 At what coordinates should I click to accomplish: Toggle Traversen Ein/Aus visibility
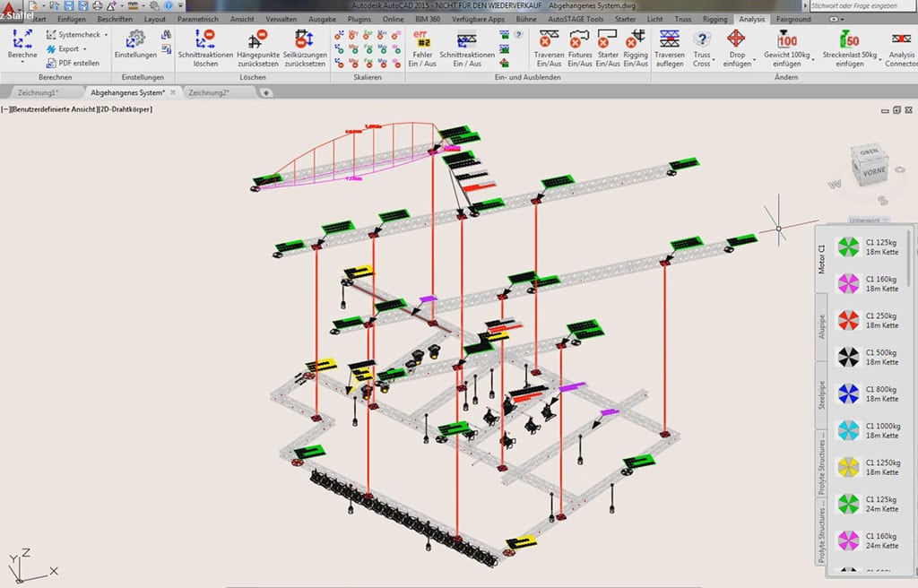click(548, 39)
